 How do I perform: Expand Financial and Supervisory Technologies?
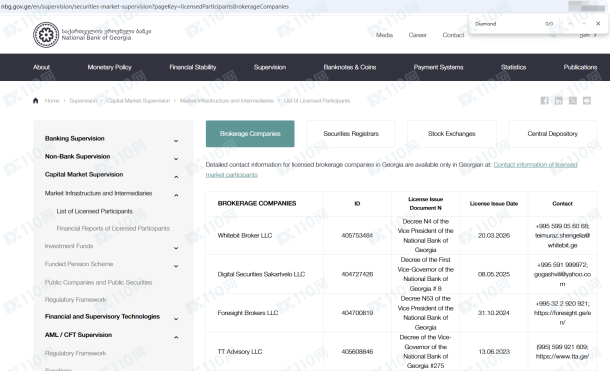tap(176, 319)
